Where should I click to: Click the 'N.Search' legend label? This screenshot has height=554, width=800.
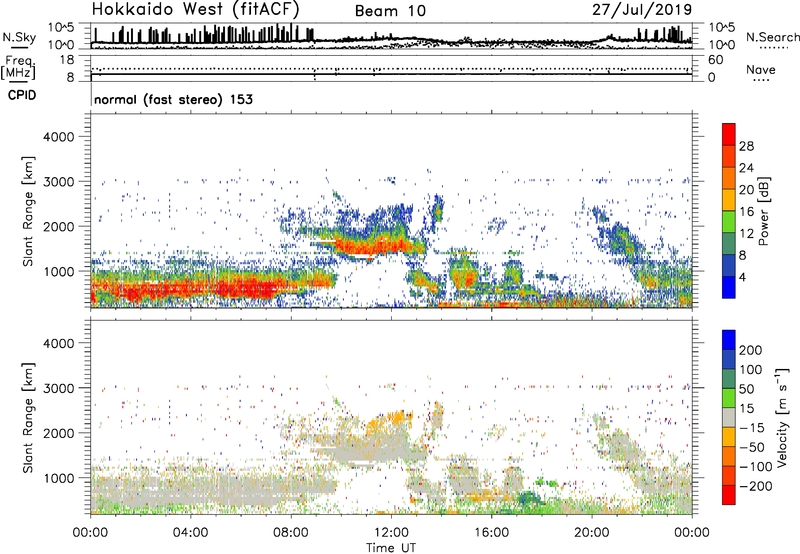tap(772, 37)
